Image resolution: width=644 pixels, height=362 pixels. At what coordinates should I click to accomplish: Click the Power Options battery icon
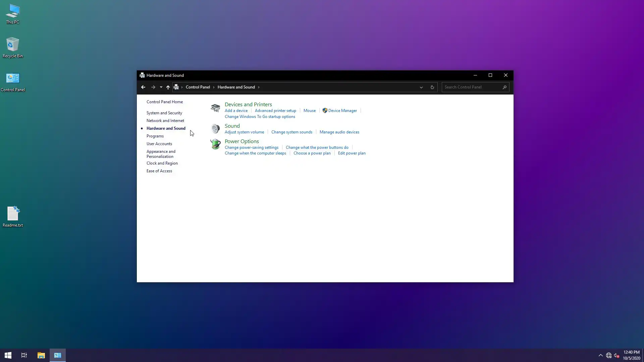[215, 144]
